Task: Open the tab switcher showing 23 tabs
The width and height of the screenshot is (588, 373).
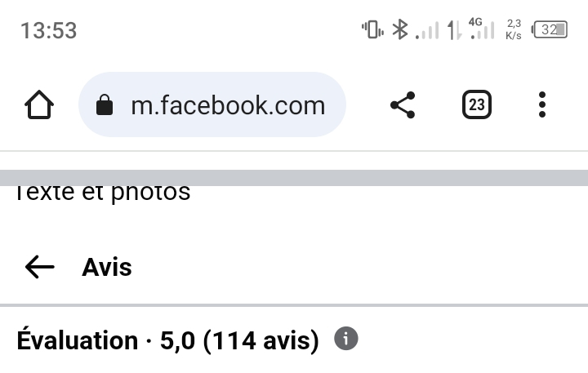Action: 476,105
